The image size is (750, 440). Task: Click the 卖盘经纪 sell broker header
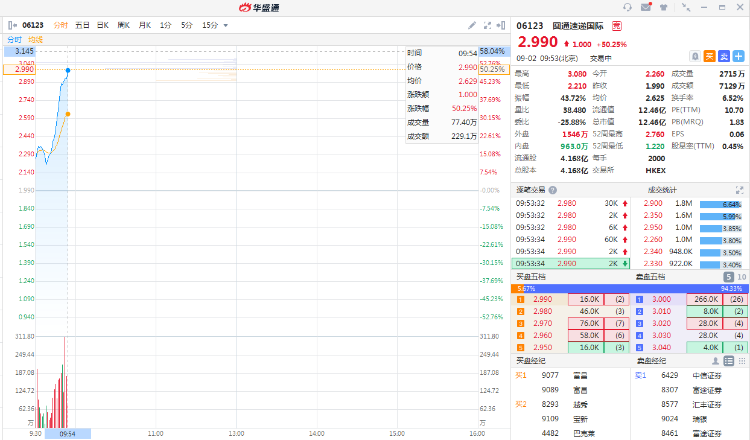(651, 361)
